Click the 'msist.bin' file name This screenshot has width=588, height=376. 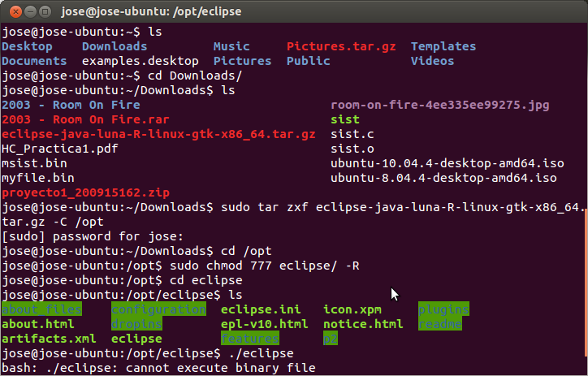tap(34, 163)
